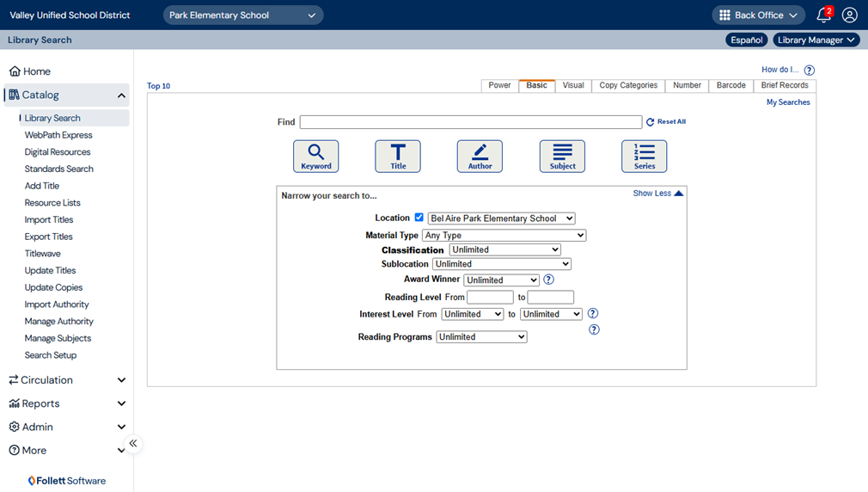This screenshot has width=868, height=492.
Task: Open the Top 10 link
Action: (158, 86)
